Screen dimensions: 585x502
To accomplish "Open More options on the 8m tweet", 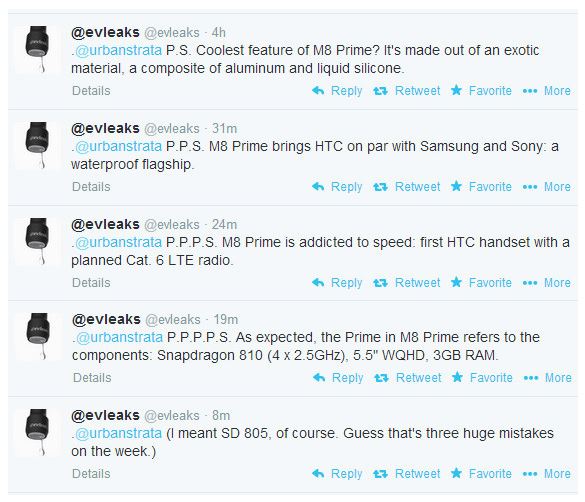I will click(547, 474).
